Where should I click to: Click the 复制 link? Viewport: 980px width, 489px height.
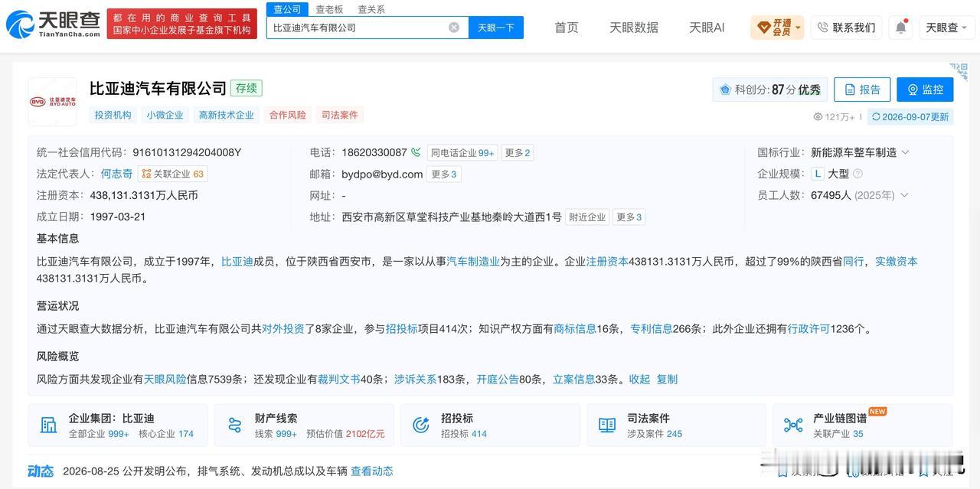tap(667, 379)
